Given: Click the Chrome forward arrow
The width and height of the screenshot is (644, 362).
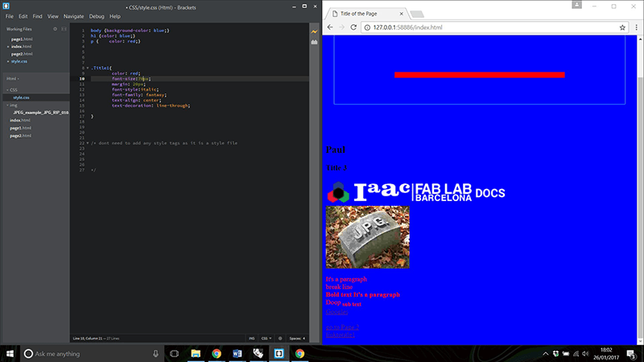Looking at the screenshot, I should tap(341, 27).
